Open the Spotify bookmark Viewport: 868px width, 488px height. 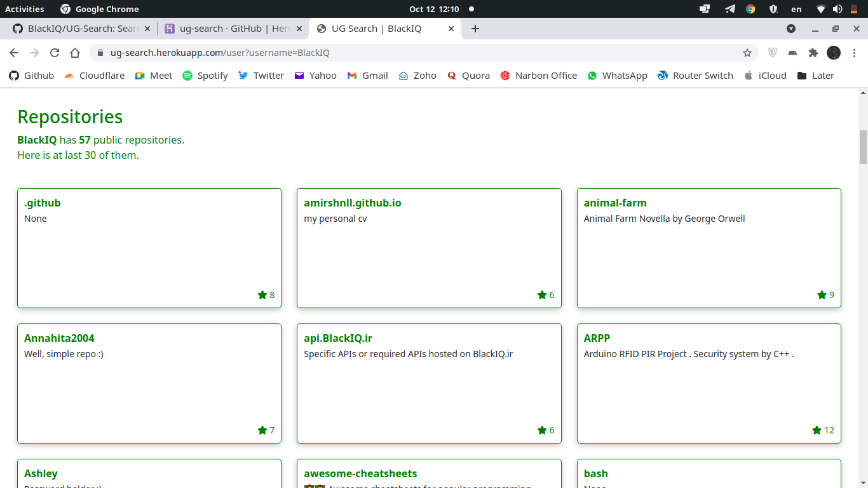pos(205,76)
